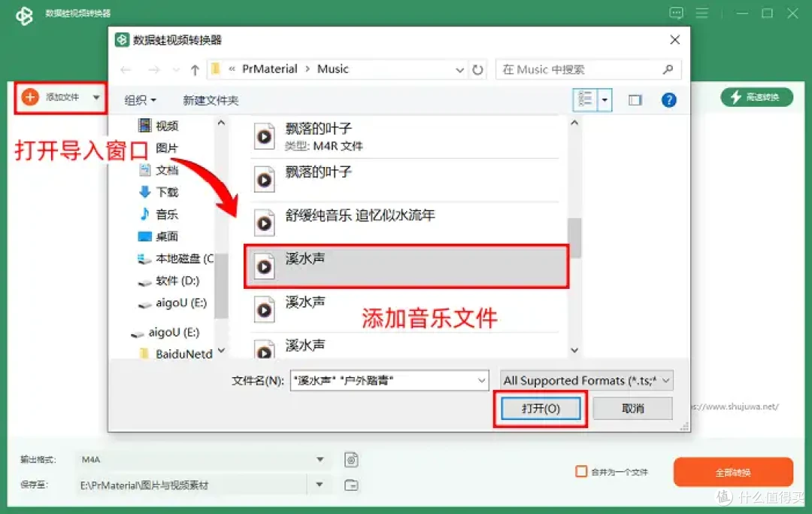Select 文档 in navigation pane

pyautogui.click(x=159, y=170)
